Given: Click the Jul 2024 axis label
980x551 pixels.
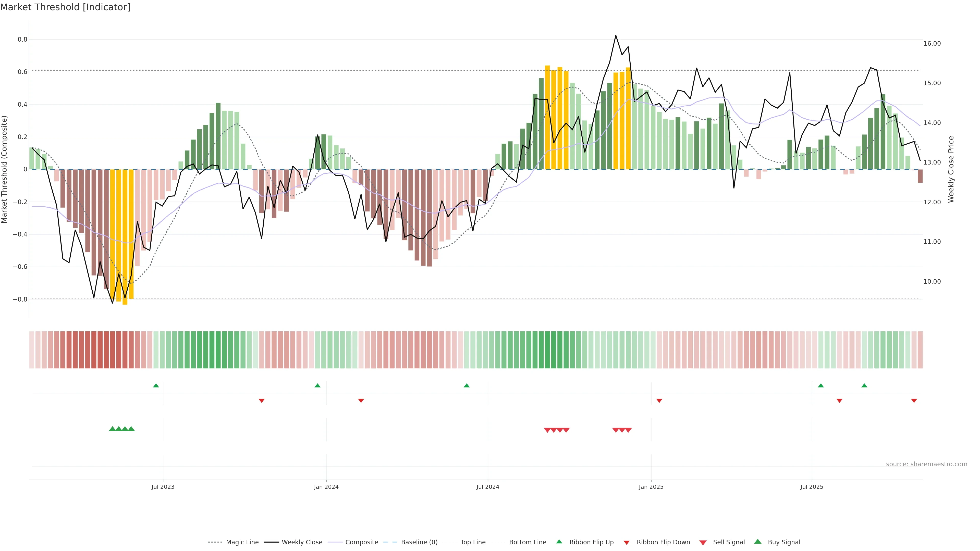Looking at the screenshot, I should [488, 487].
